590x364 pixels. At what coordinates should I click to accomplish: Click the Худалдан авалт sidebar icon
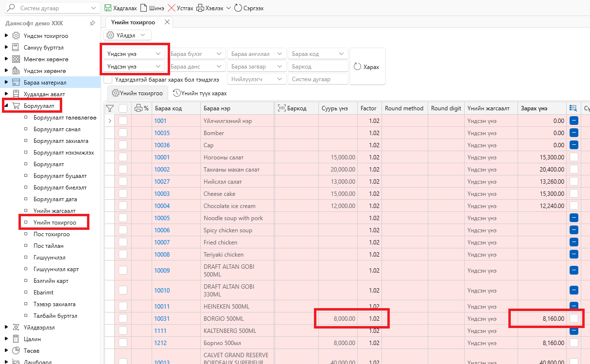click(x=16, y=94)
